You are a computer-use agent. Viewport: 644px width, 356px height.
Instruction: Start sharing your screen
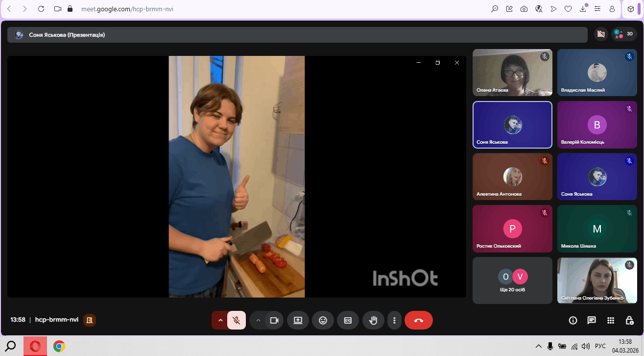point(298,320)
